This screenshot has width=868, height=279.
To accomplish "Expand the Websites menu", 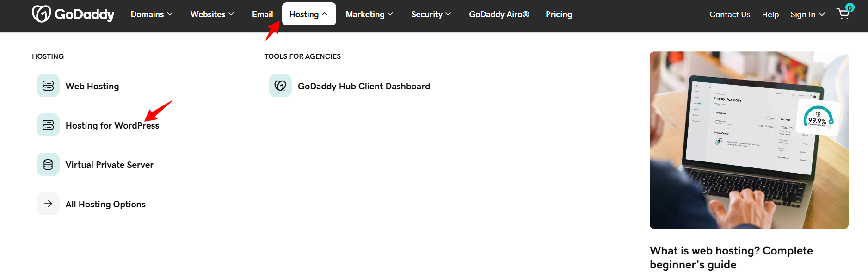I will [x=212, y=14].
